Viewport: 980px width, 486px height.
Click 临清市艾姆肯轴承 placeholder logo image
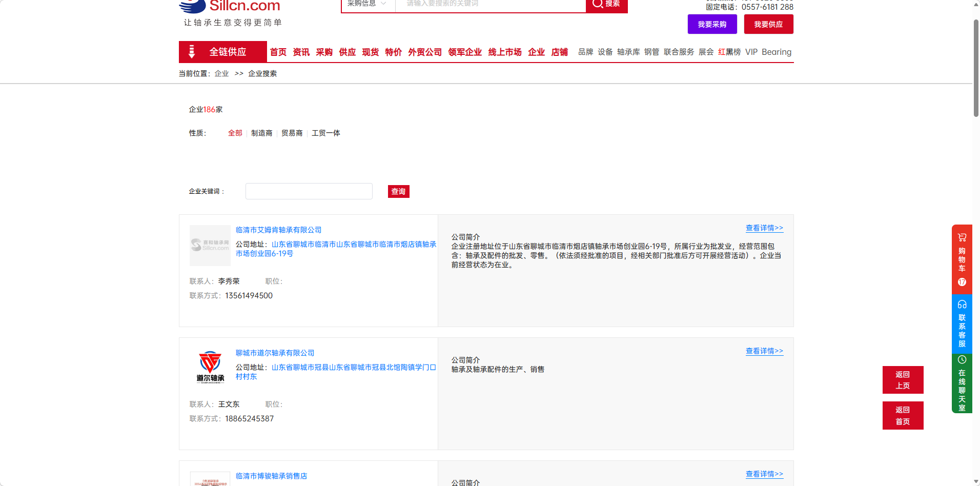[210, 245]
